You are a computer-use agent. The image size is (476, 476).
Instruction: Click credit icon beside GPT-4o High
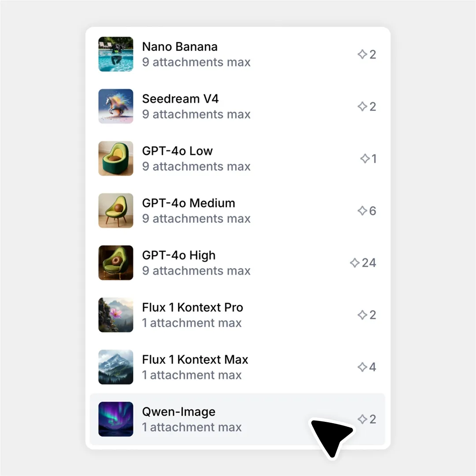coord(354,263)
